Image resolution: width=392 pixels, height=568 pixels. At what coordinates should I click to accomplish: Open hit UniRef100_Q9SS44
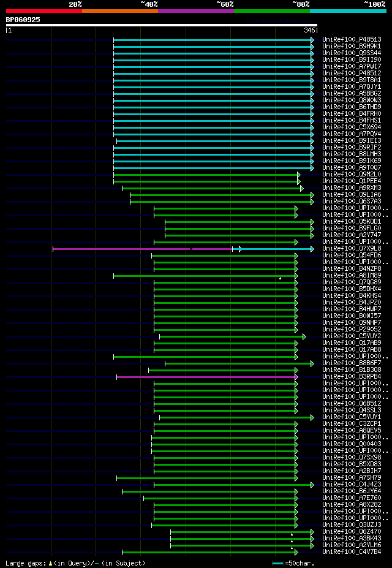(352, 53)
